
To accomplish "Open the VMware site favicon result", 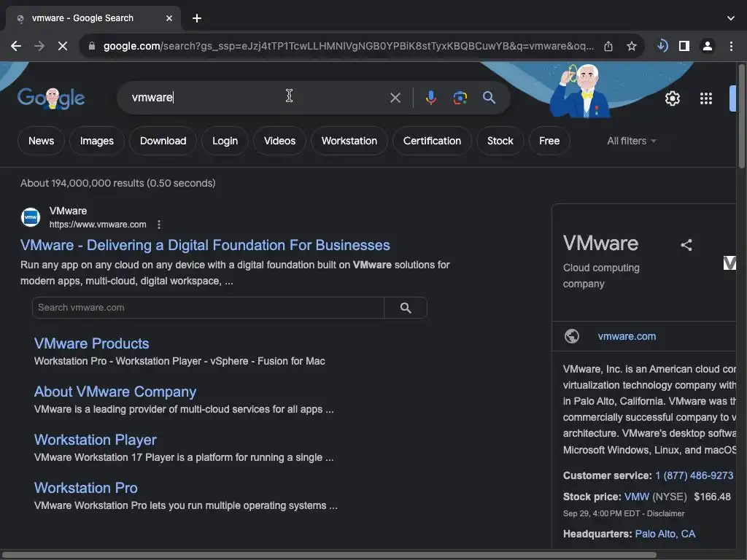I will [31, 217].
